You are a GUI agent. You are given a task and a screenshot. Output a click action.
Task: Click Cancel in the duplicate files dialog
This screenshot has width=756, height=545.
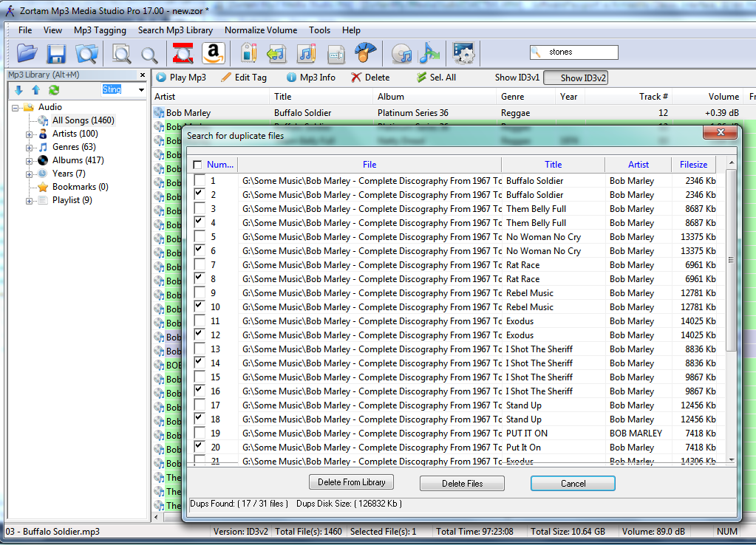(573, 483)
